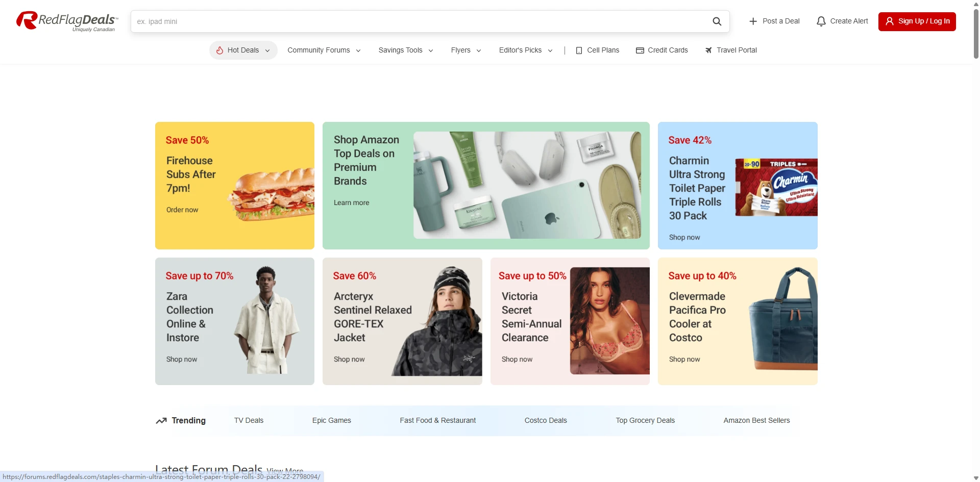The height and width of the screenshot is (482, 980).
Task: Click Order now on Firehouse Subs deal
Action: tap(182, 210)
